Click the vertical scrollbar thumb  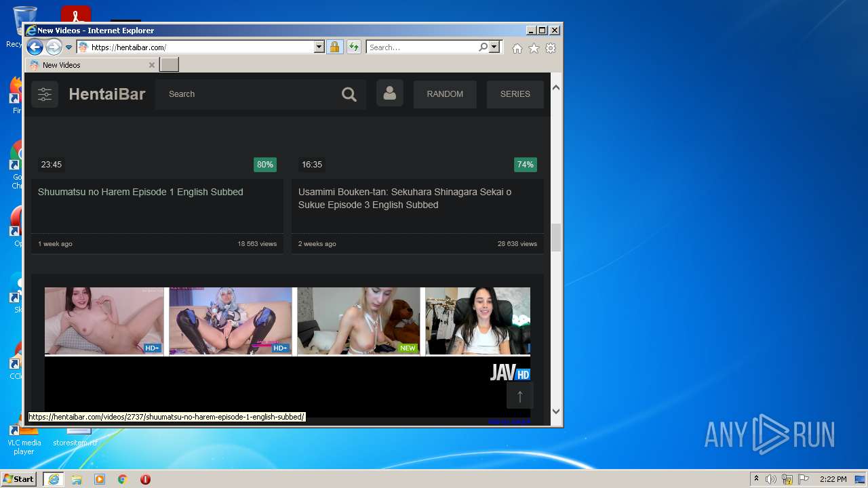point(556,238)
